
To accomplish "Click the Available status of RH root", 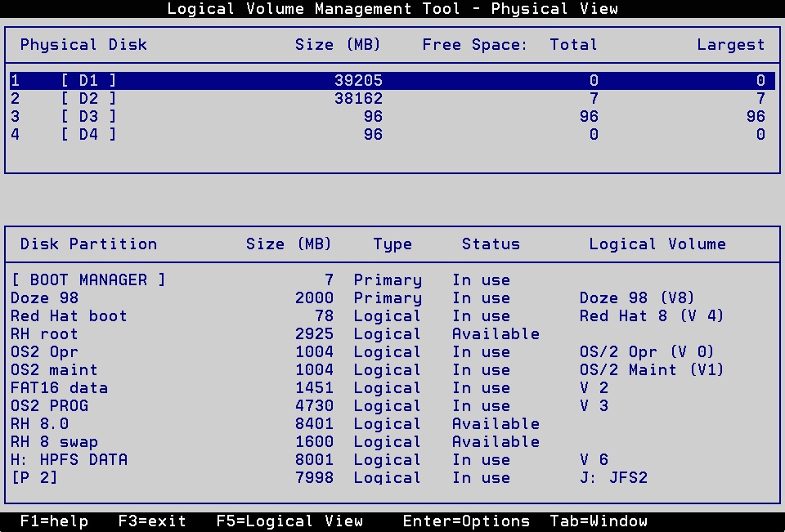I will (x=496, y=333).
